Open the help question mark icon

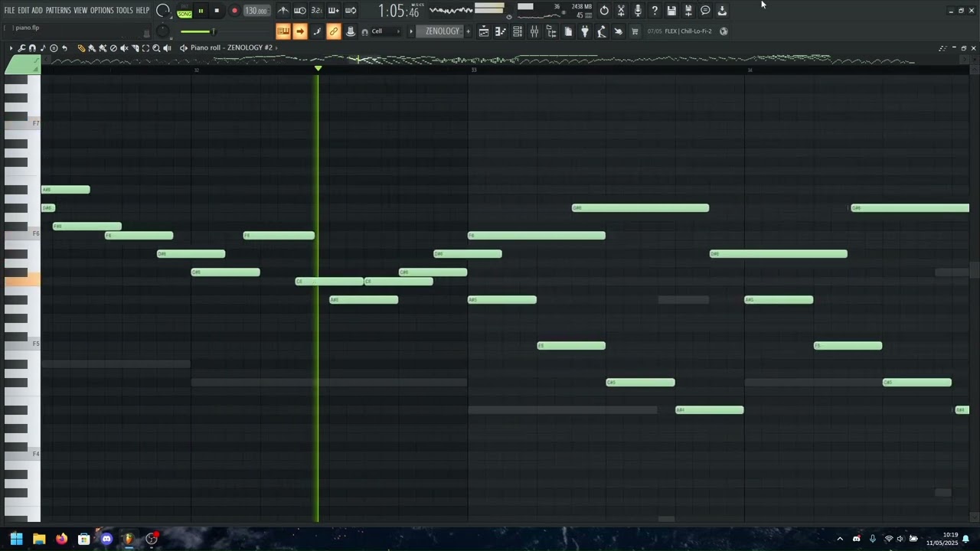[x=655, y=11]
